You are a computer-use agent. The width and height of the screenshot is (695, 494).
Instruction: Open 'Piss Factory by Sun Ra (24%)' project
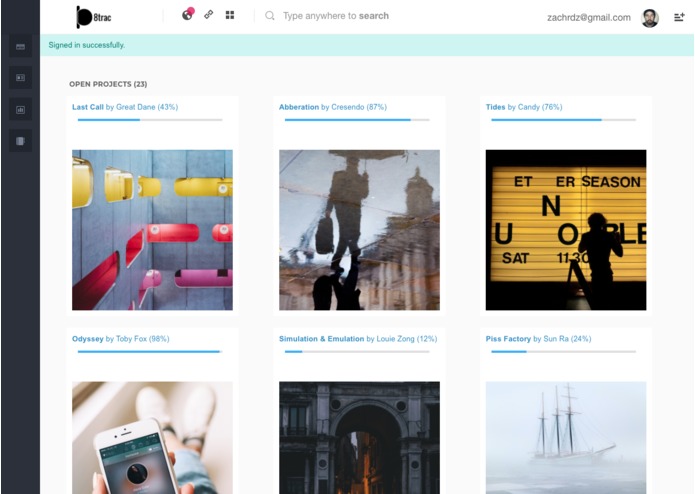point(538,338)
